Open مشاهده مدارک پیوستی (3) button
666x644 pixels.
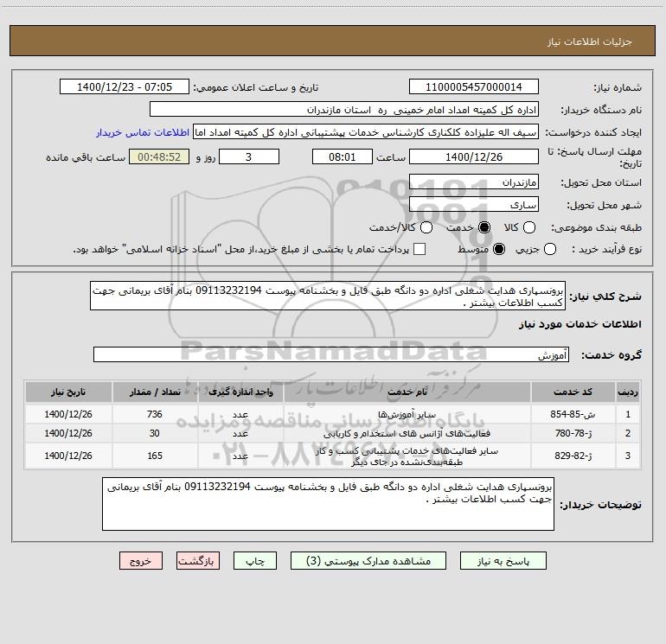click(x=368, y=561)
